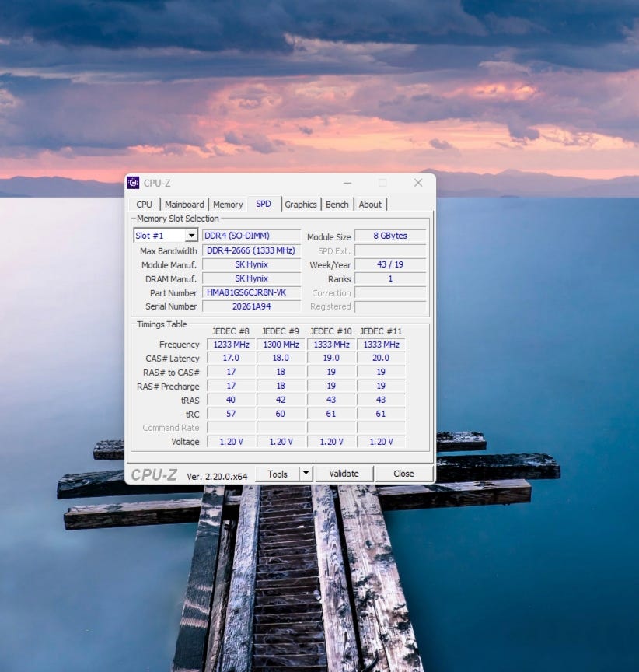Click the JEDEC #10 1333 MHz frequency cell
This screenshot has width=639, height=672.
tap(331, 345)
